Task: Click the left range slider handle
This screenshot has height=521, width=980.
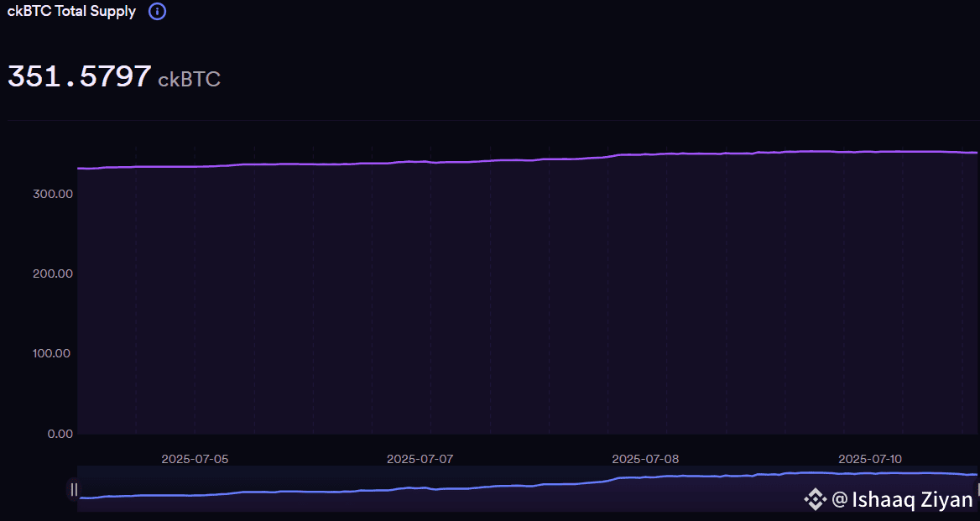Action: click(x=74, y=490)
